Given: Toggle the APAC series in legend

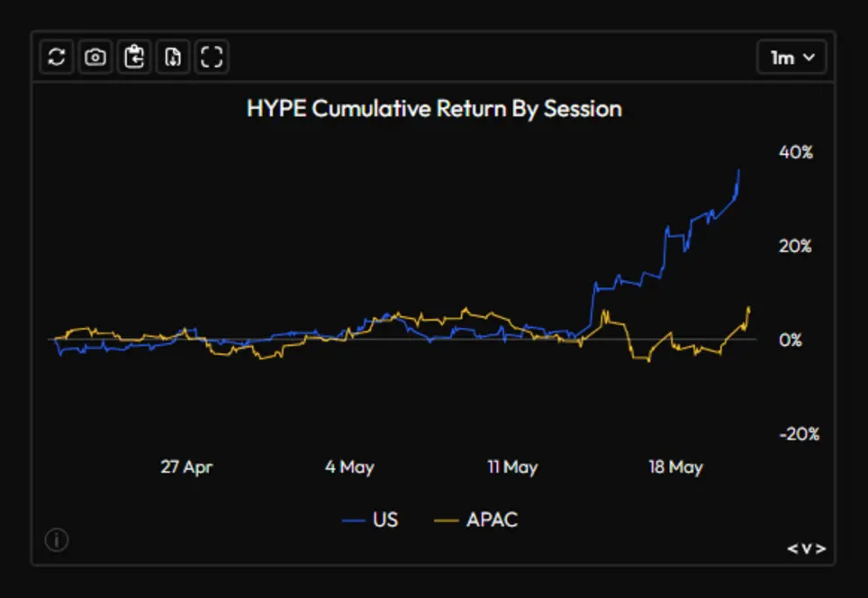Looking at the screenshot, I should click(476, 520).
